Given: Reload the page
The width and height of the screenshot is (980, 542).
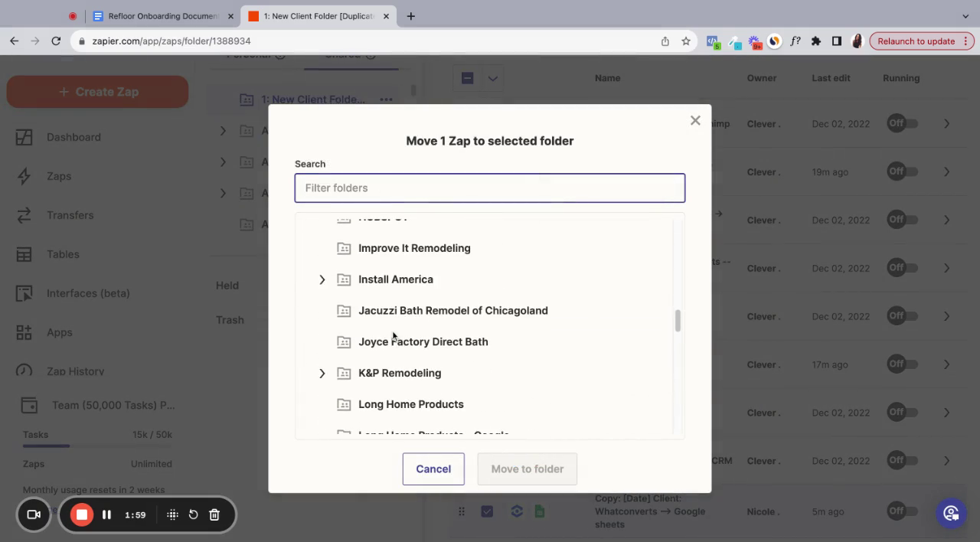Looking at the screenshot, I should 56,41.
